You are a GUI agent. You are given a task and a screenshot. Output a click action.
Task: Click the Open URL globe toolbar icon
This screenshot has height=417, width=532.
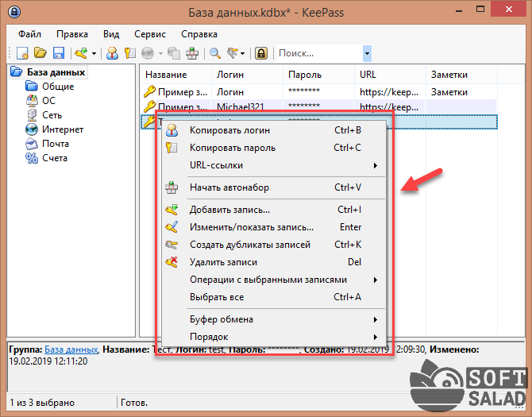tap(148, 53)
